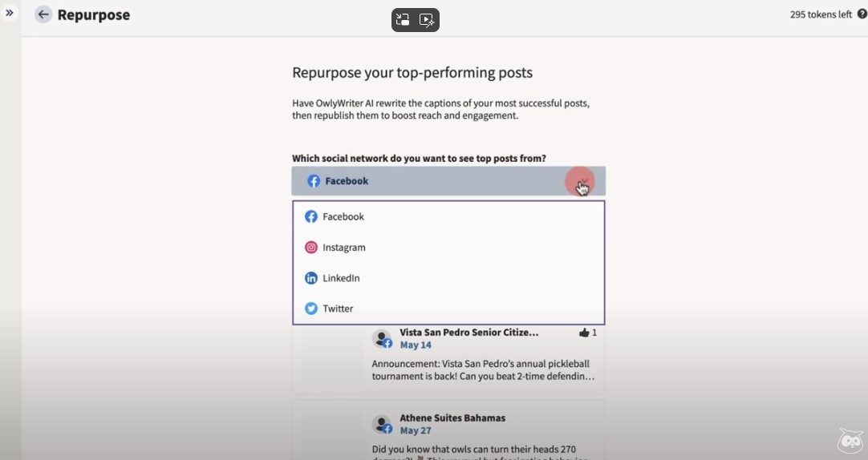Choose Instagram from the dropdown list
Image resolution: width=868 pixels, height=460 pixels.
point(448,247)
